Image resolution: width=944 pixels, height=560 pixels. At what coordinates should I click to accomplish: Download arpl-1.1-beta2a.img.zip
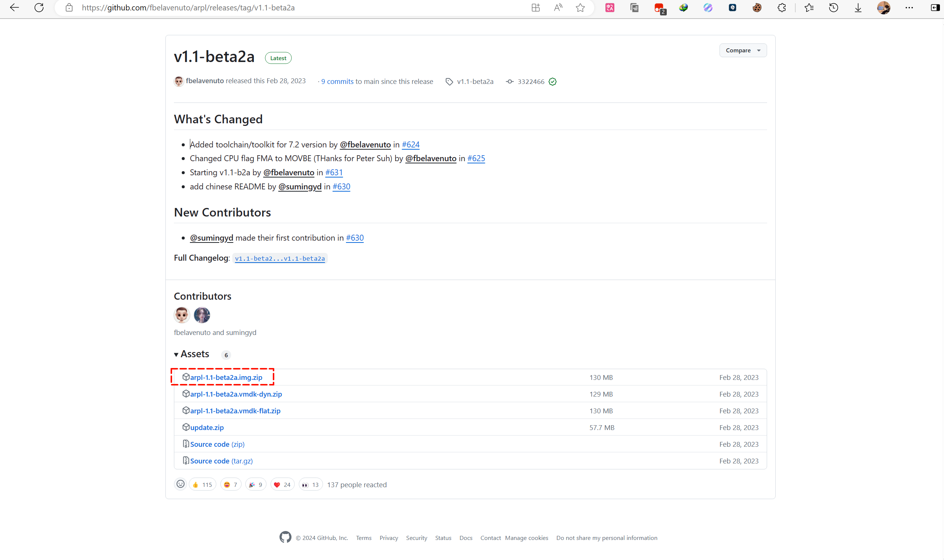click(x=226, y=377)
